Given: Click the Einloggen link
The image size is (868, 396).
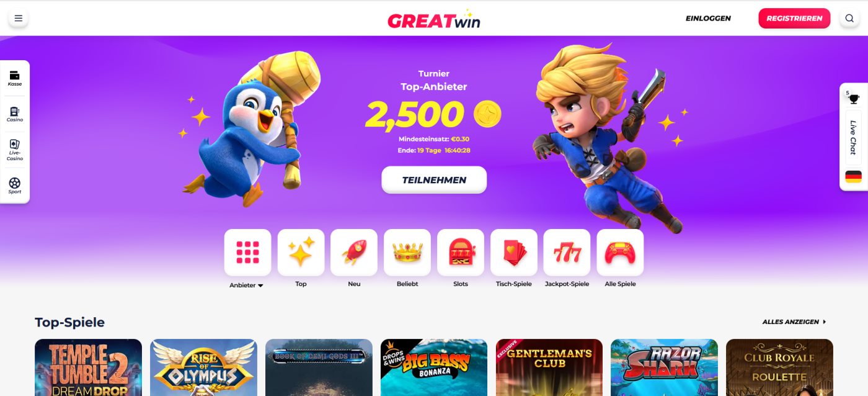Looking at the screenshot, I should (x=708, y=19).
